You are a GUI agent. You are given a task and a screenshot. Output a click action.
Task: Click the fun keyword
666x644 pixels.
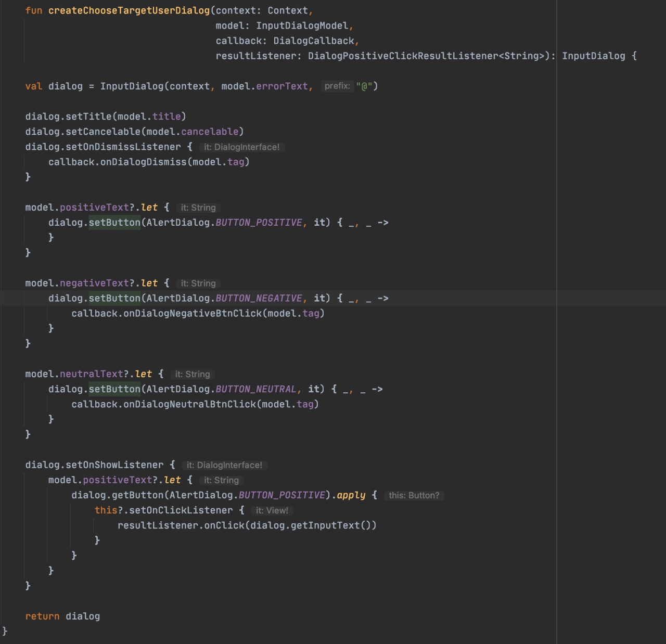[x=34, y=10]
